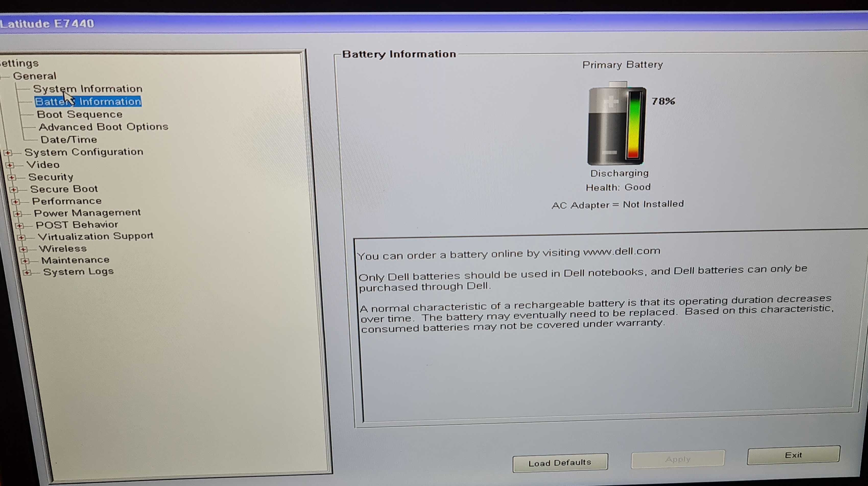This screenshot has height=486, width=868.
Task: Click the Exit button
Action: tap(793, 455)
